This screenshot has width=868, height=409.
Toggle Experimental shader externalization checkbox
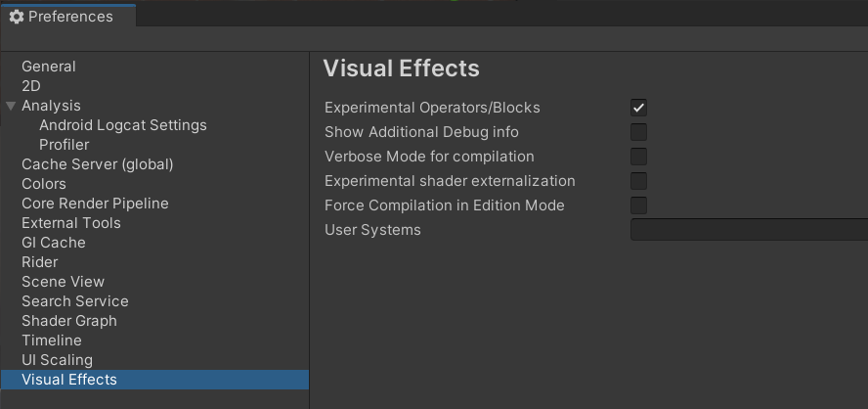click(x=638, y=181)
